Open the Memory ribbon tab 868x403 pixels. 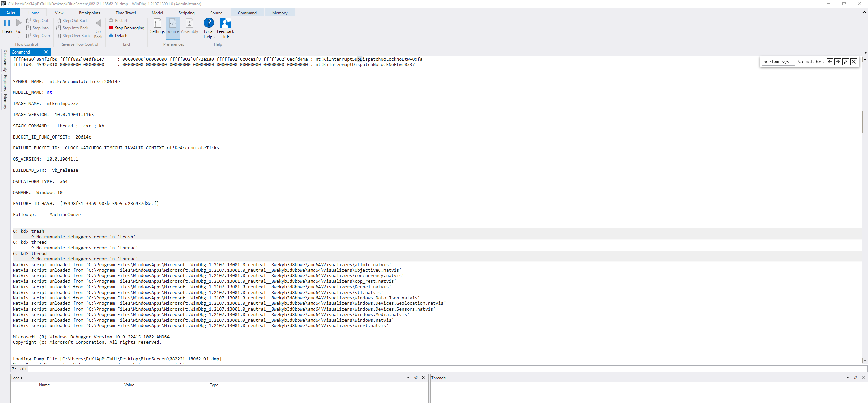click(x=279, y=13)
